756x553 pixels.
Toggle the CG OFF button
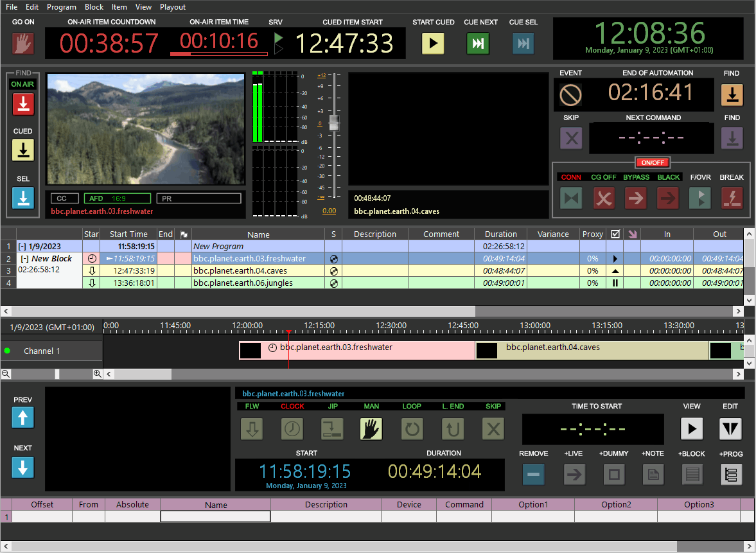[x=603, y=198]
